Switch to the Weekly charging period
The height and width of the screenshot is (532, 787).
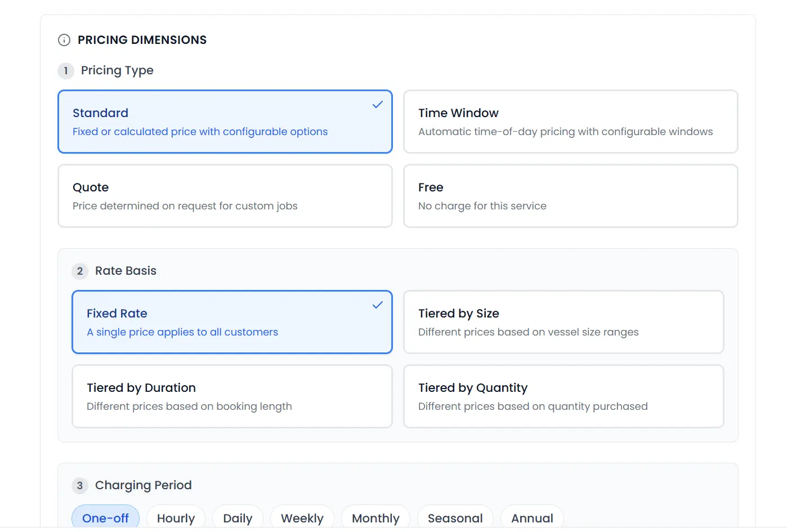[x=302, y=518]
